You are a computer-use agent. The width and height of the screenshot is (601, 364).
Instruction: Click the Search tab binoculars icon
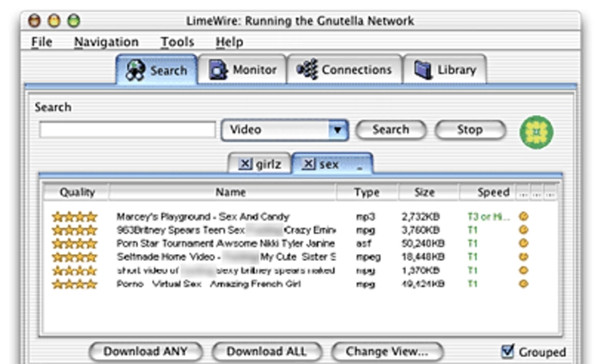tap(136, 70)
